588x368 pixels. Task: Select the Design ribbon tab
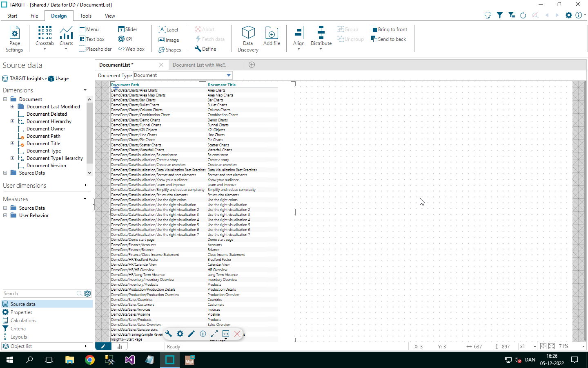[59, 16]
